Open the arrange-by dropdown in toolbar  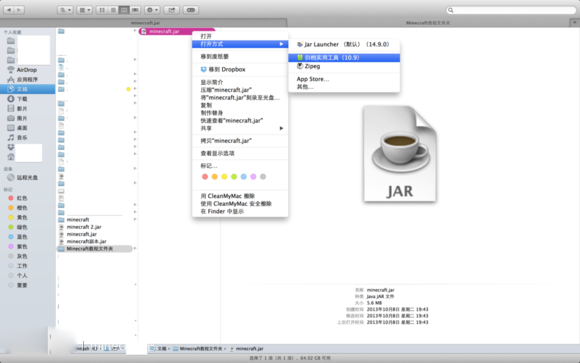pyautogui.click(x=85, y=10)
